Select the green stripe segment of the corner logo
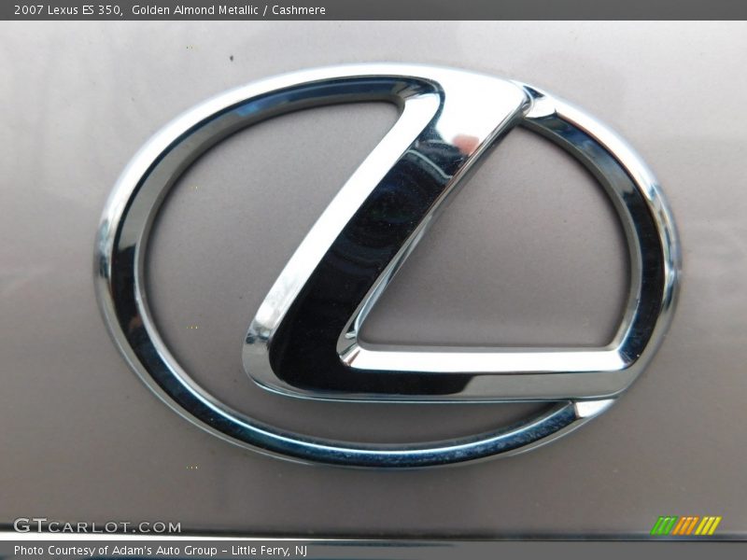 click(663, 524)
